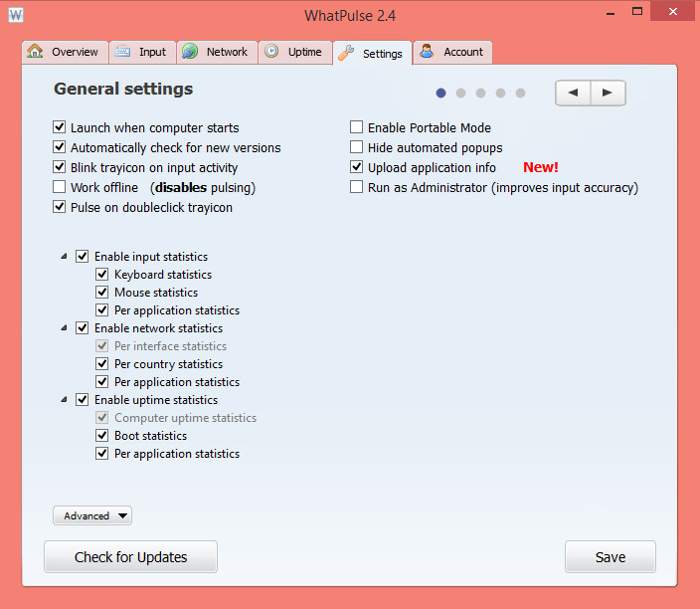Open the Account tab
The height and width of the screenshot is (609, 700).
coord(452,52)
